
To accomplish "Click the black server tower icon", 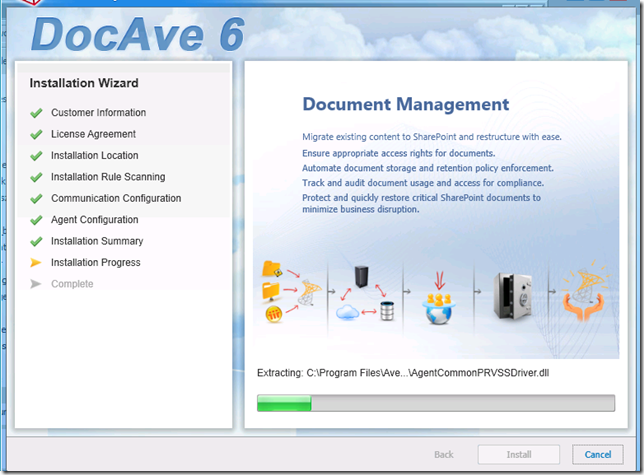I will [x=361, y=276].
